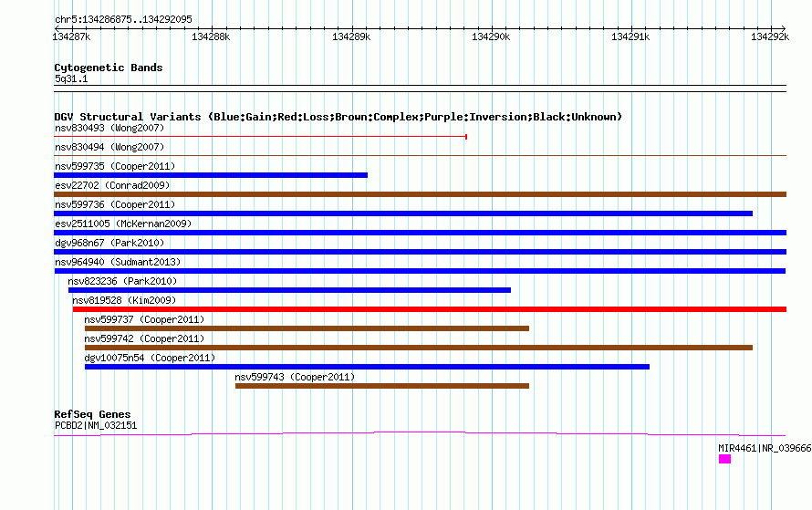Click the nsv819528 (Kim2009) label
The height and width of the screenshot is (510, 812).
point(124,300)
